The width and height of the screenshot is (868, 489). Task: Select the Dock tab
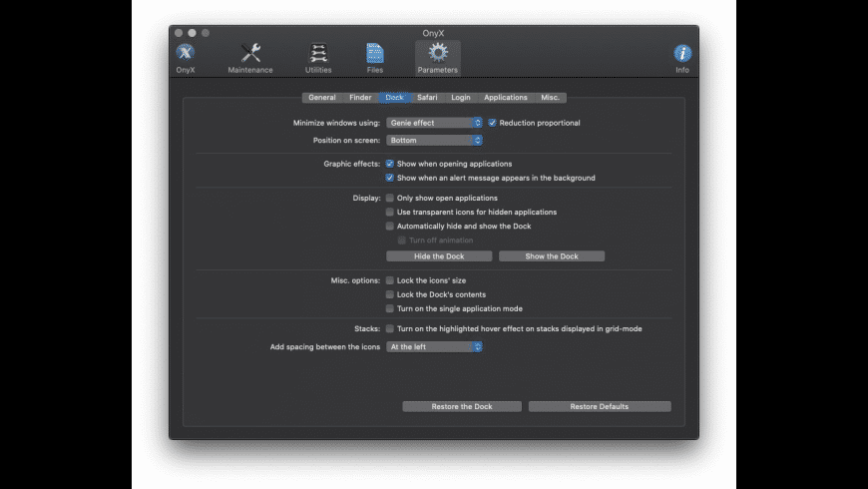tap(395, 98)
